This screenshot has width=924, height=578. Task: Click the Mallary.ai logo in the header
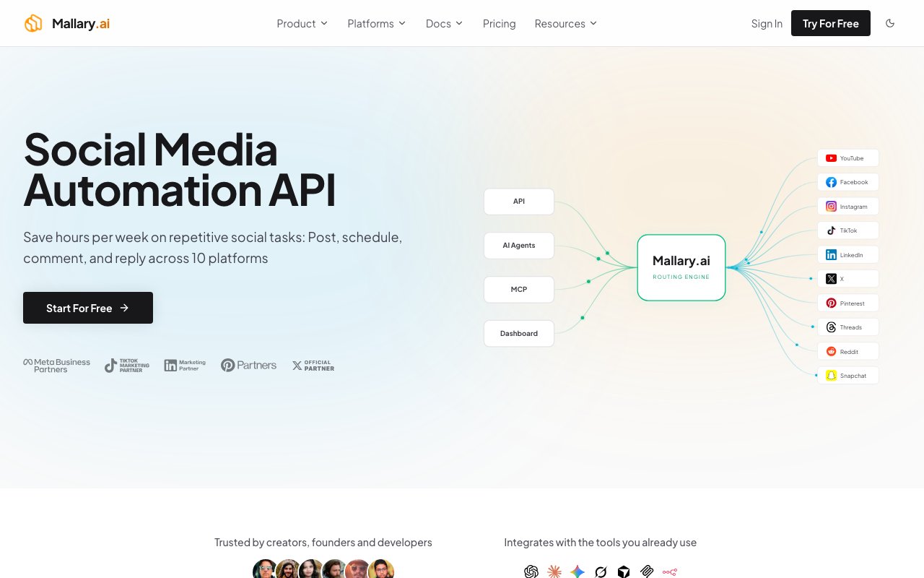coord(67,24)
